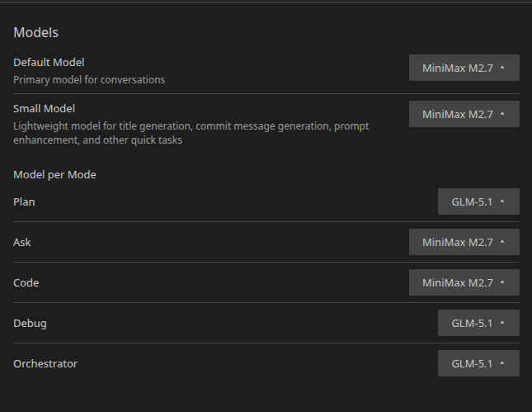Expand the Debug mode model selector
Image resolution: width=532 pixels, height=412 pixels.
coord(478,323)
